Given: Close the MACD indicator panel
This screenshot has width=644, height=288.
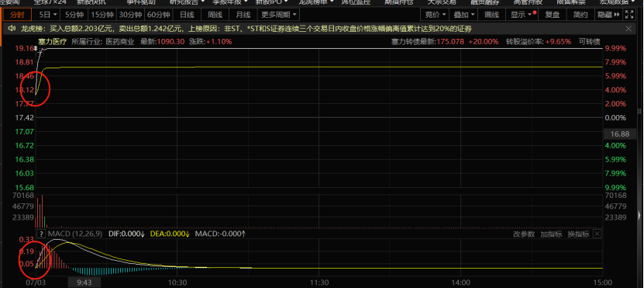Looking at the screenshot, I should point(597,234).
